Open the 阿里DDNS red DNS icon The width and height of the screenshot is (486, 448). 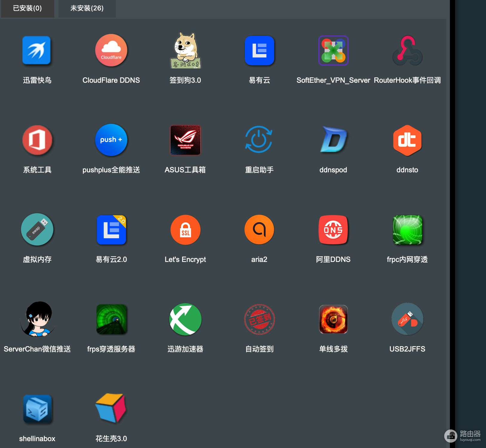[333, 230]
